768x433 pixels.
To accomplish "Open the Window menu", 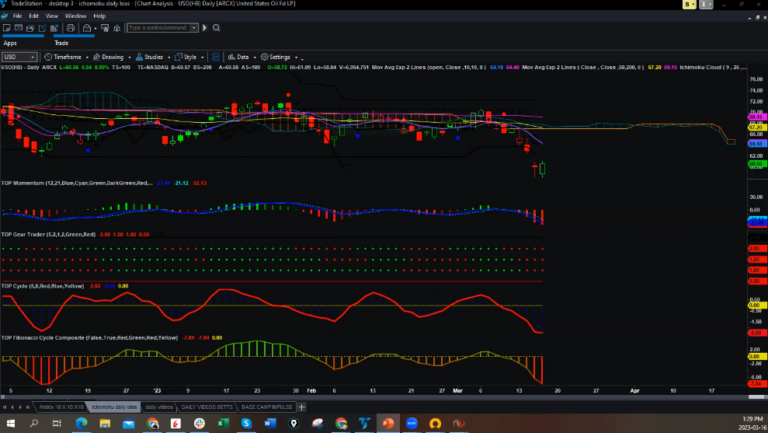I will [x=75, y=16].
